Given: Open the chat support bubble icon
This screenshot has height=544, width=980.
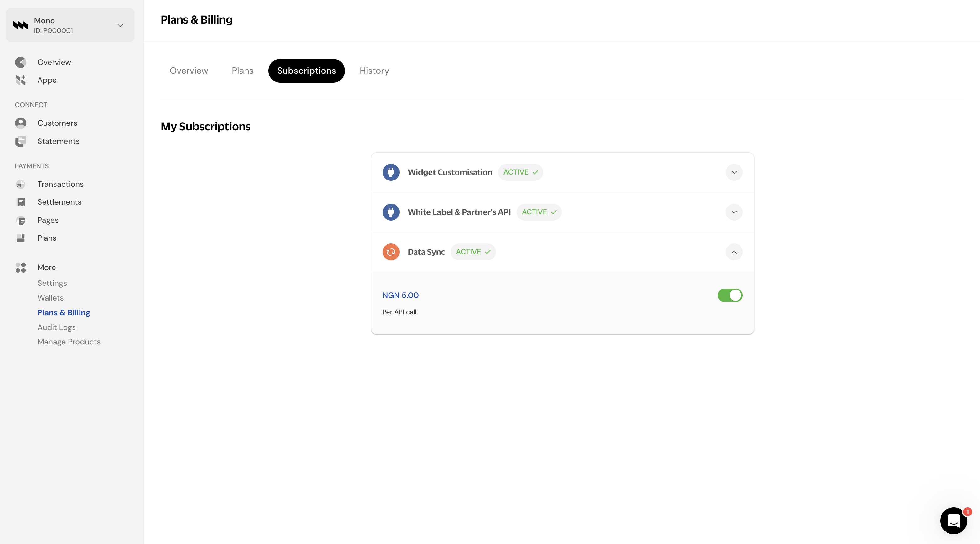Looking at the screenshot, I should click(x=953, y=520).
